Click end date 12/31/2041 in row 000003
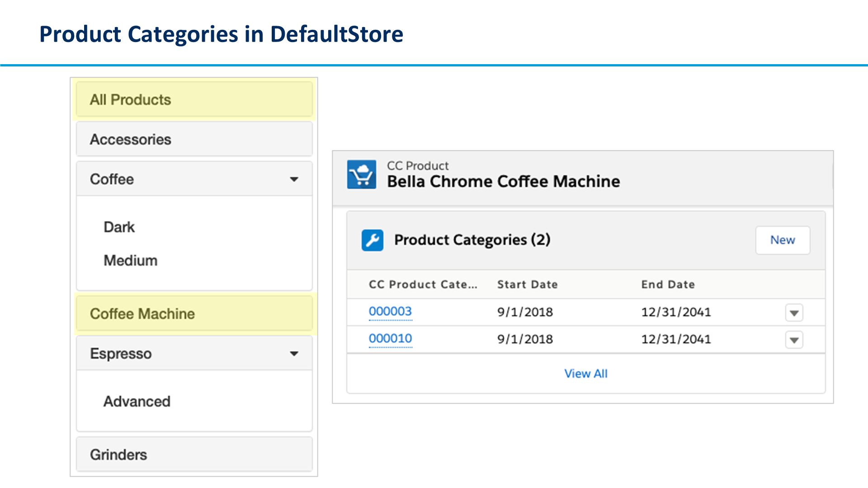Image resolution: width=868 pixels, height=488 pixels. coord(676,312)
